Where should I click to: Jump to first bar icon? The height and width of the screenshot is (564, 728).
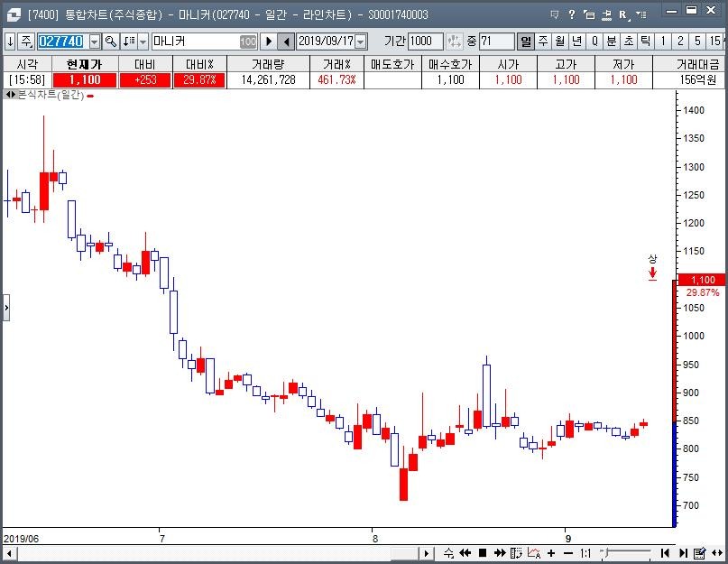pos(665,553)
